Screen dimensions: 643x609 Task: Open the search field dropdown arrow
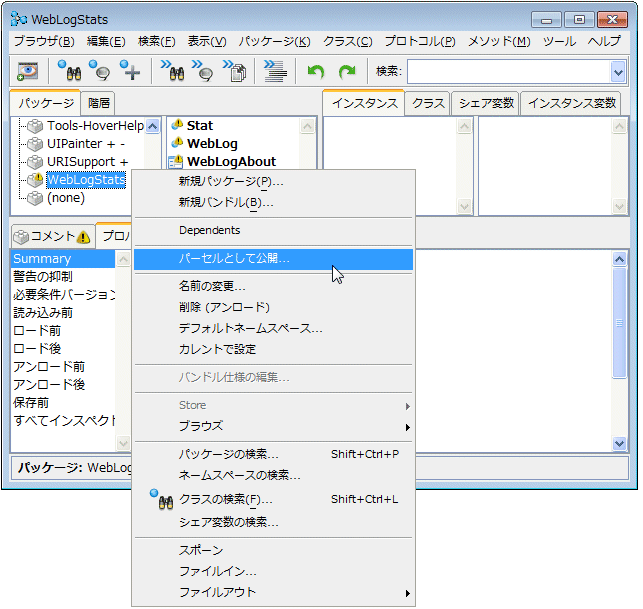coord(618,72)
